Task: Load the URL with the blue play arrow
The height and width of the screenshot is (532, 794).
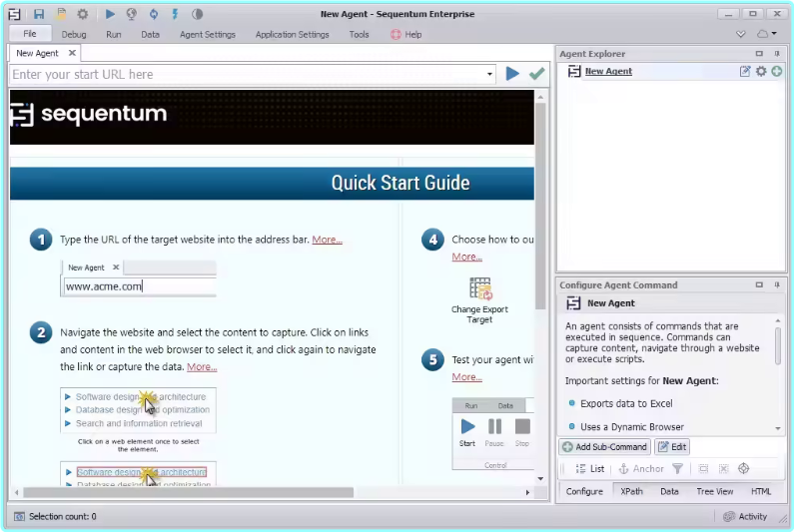Action: (x=512, y=74)
